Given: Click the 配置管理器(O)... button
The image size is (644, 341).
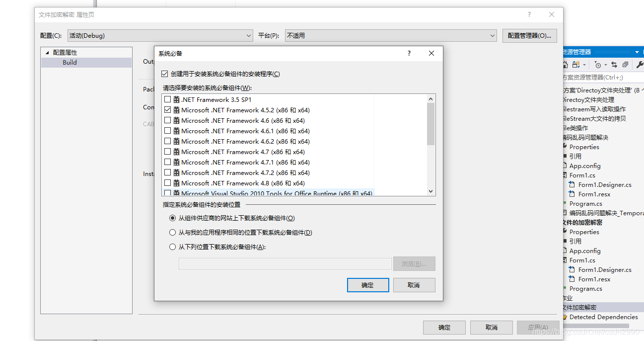Looking at the screenshot, I should (530, 35).
